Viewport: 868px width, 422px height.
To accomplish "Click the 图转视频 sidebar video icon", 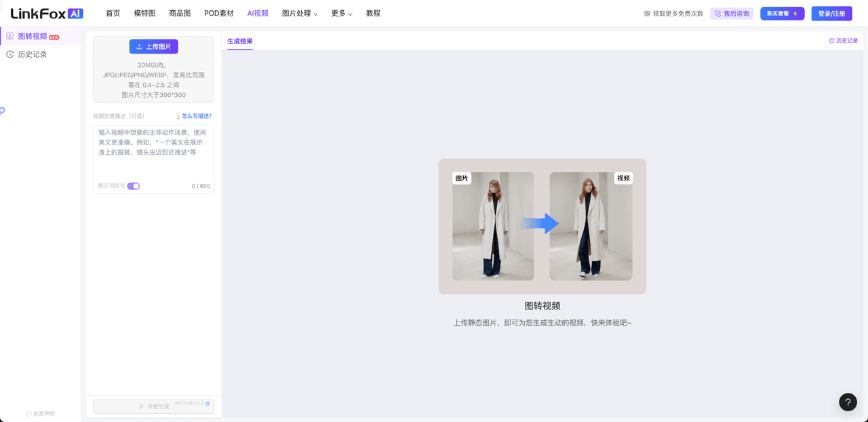I will [10, 36].
